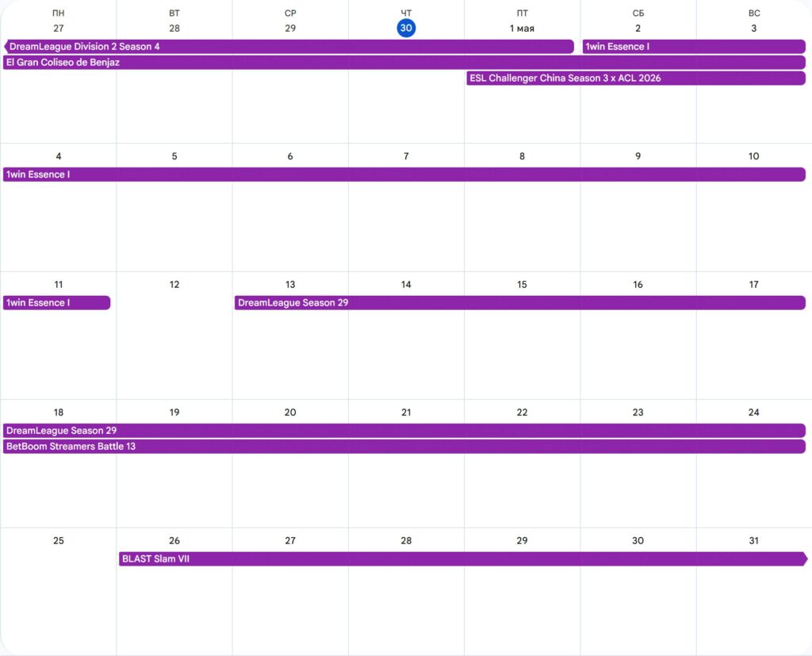The height and width of the screenshot is (656, 812).
Task: Open DreamLeague Season 29 event starting May 13
Action: point(519,303)
